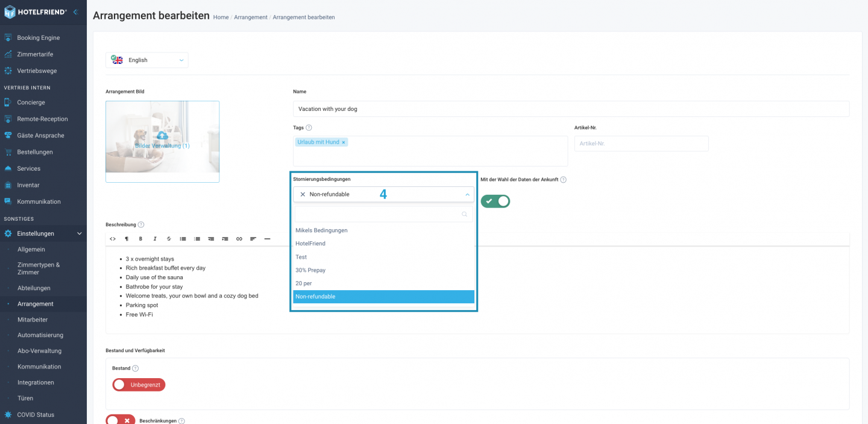Collapse sidebar with double-chevron icon
This screenshot has width=868, height=424.
coord(75,11)
